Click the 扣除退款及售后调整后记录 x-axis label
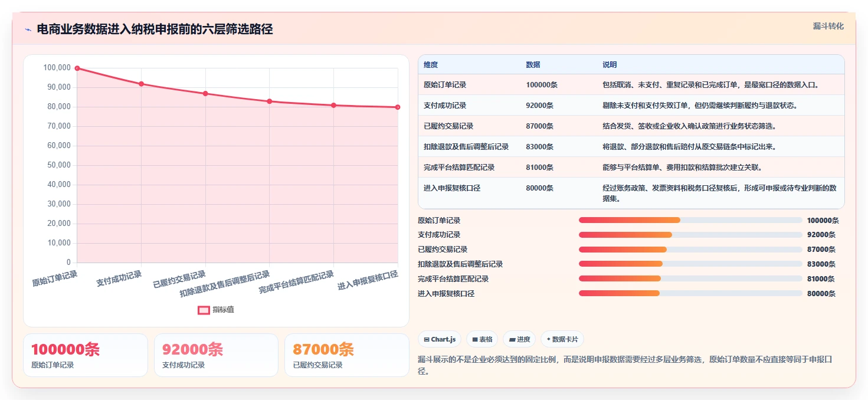 (x=225, y=283)
